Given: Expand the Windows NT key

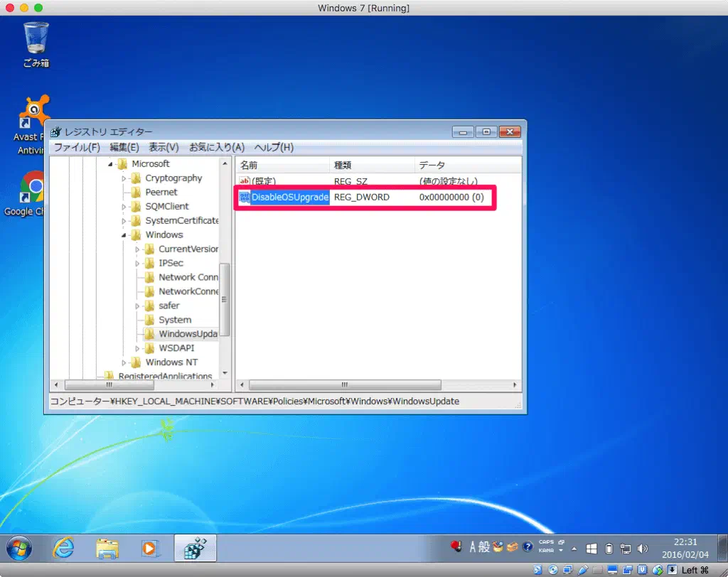Looking at the screenshot, I should 124,362.
